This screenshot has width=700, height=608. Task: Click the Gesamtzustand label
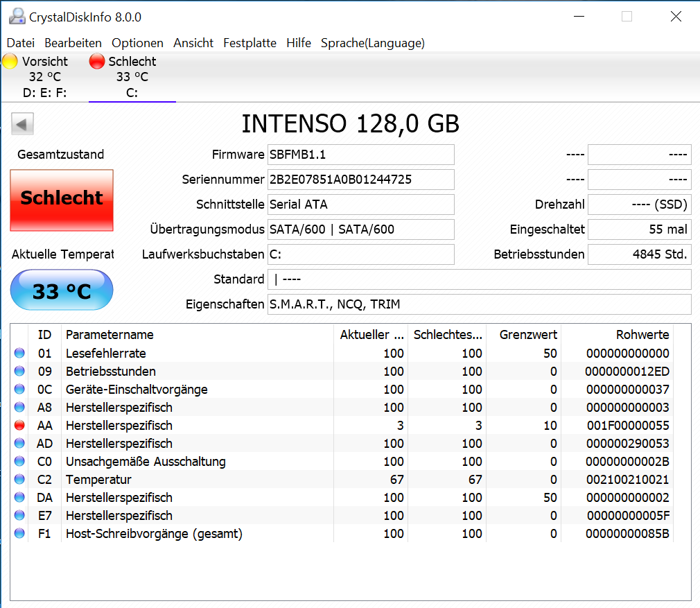pyautogui.click(x=61, y=155)
